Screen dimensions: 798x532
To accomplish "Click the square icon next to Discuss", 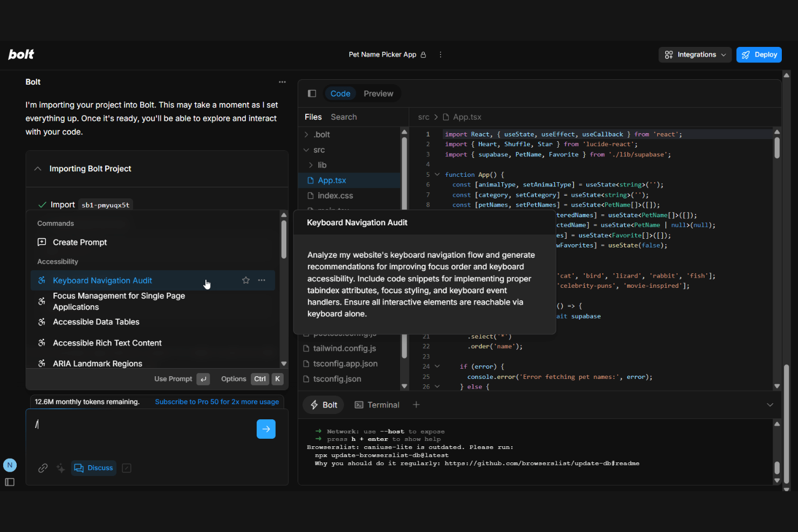I will (127, 468).
